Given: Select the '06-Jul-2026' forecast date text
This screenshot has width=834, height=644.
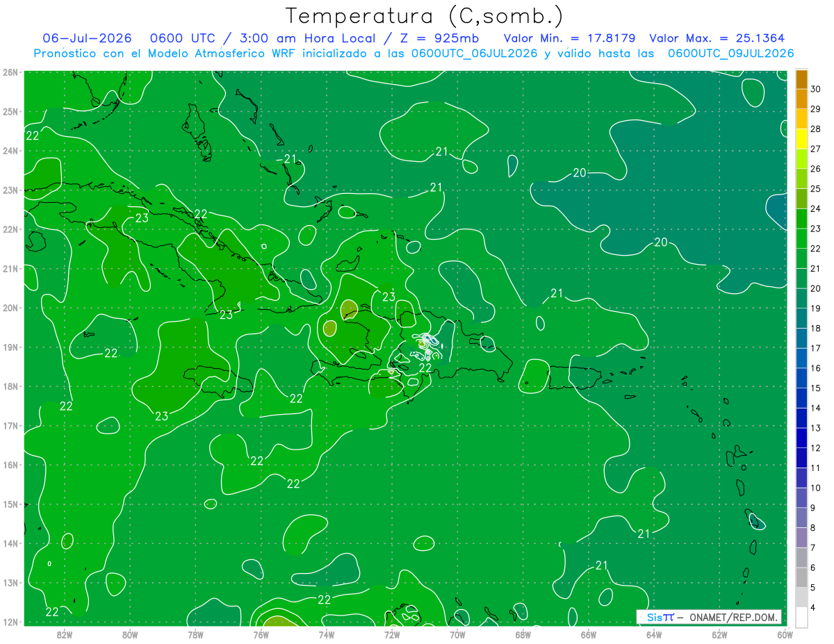Looking at the screenshot, I should pyautogui.click(x=87, y=38).
